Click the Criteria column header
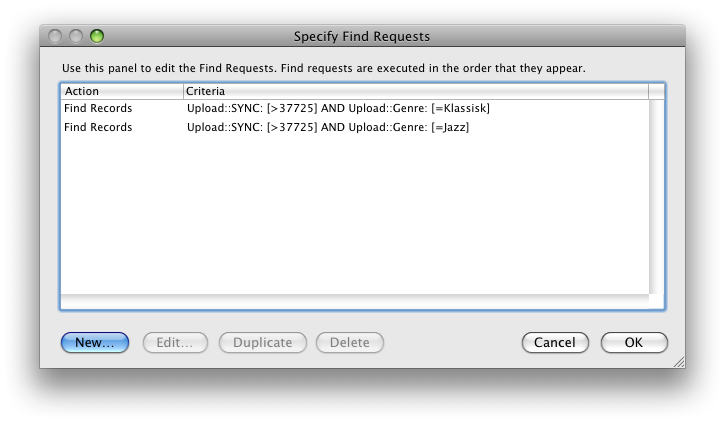 coord(416,91)
